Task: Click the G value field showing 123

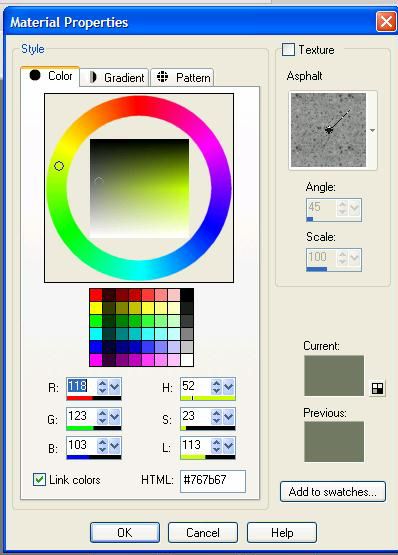Action: [x=81, y=416]
